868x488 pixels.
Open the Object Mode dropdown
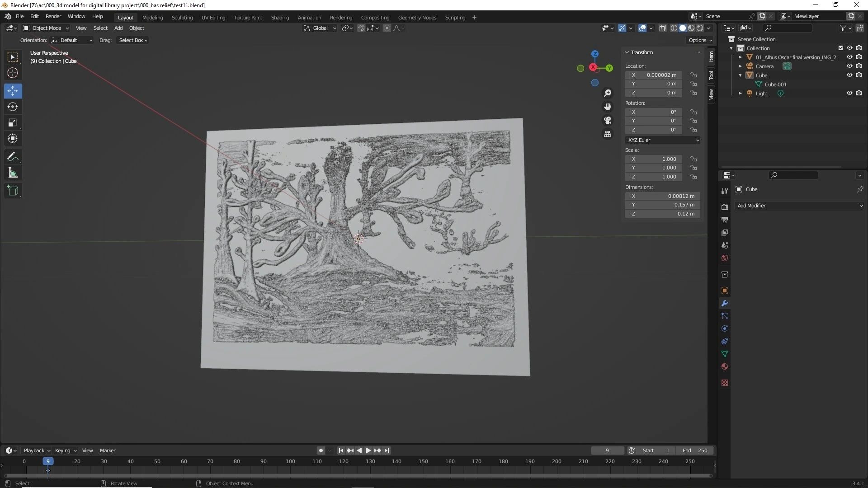pyautogui.click(x=46, y=28)
